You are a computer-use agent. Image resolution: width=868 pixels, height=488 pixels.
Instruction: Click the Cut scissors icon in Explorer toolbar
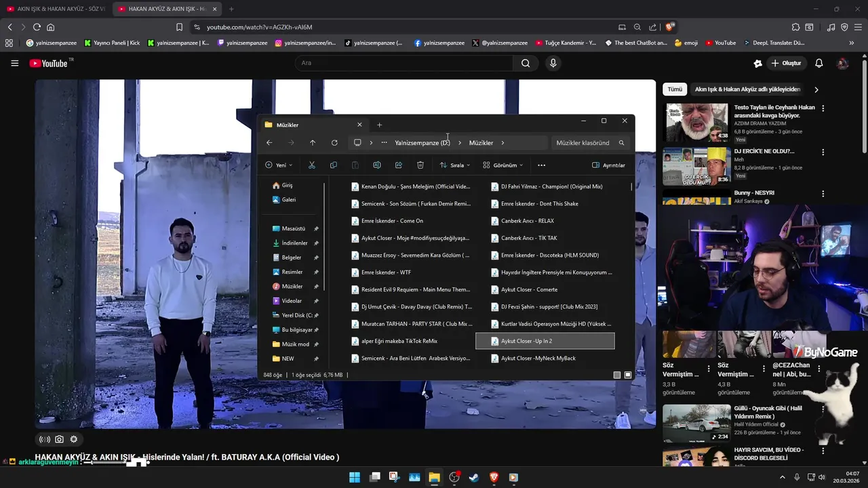coord(312,165)
